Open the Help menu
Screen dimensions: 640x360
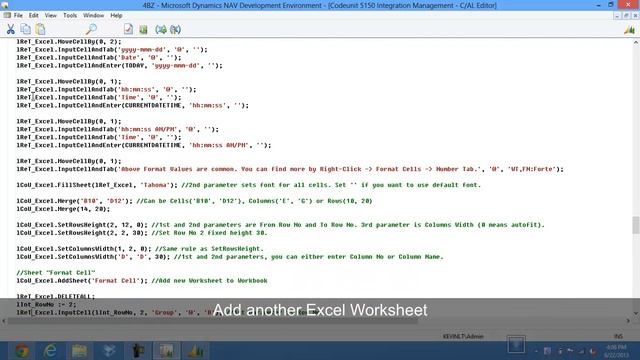tap(116, 16)
